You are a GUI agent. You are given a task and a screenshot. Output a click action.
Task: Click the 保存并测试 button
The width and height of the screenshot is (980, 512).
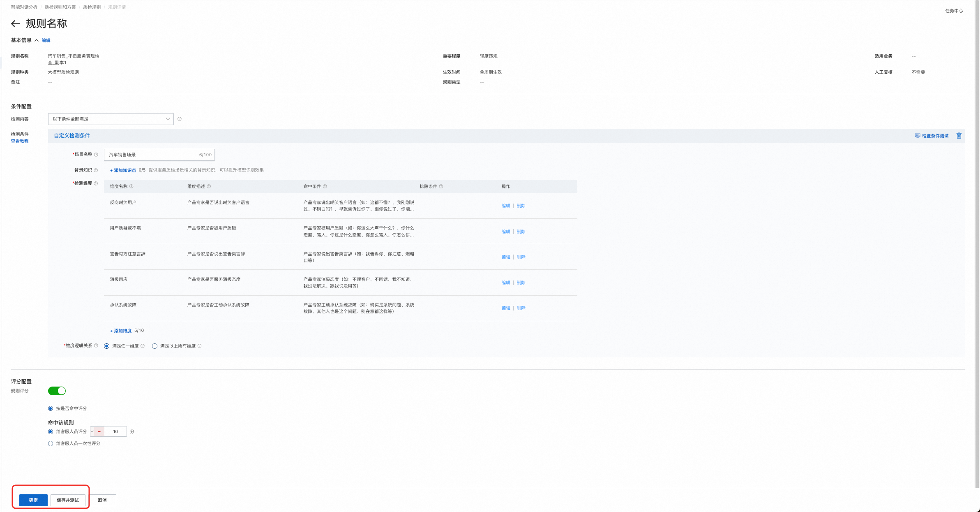pos(68,500)
